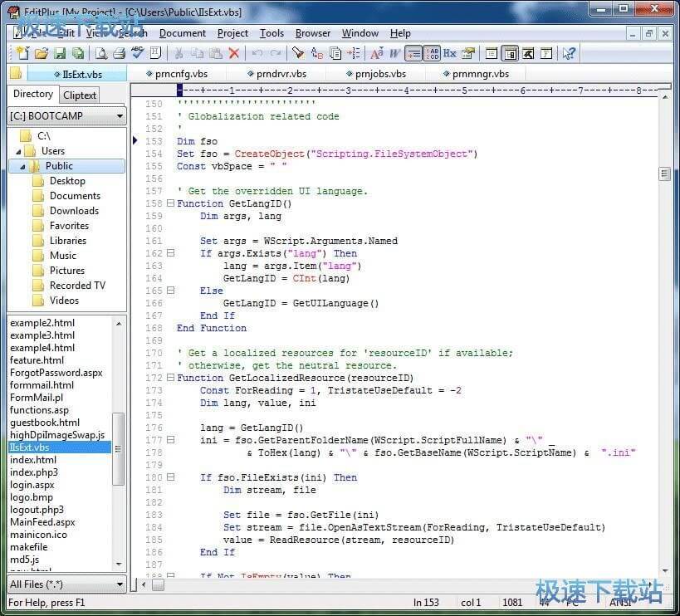Viewport: 680px width, 616px height.
Task: Open the C: BOOTCAMP drive dropdown
Action: pyautogui.click(x=120, y=116)
